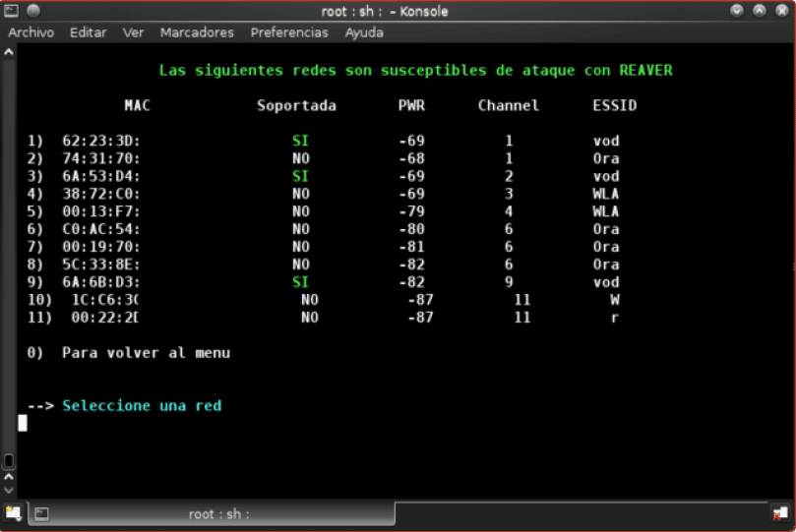This screenshot has height=532, width=796.
Task: Open the Ver menu
Action: click(x=133, y=32)
